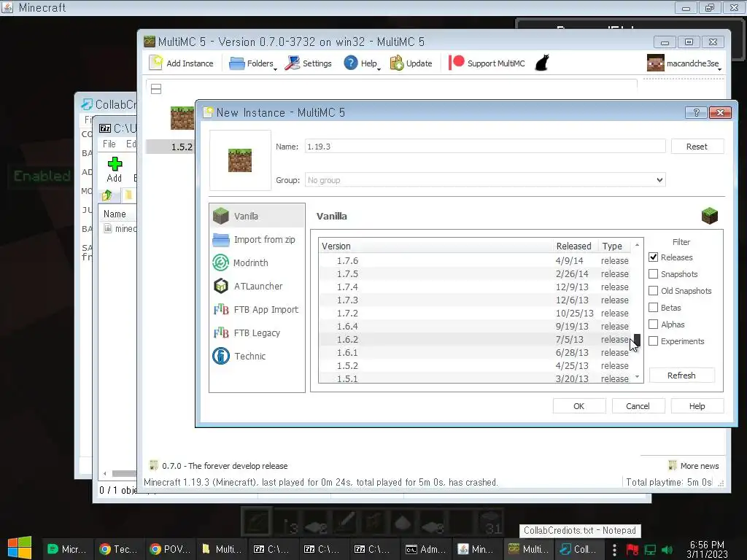
Task: Click Add Instance in MultiMC toolbar
Action: pos(182,63)
